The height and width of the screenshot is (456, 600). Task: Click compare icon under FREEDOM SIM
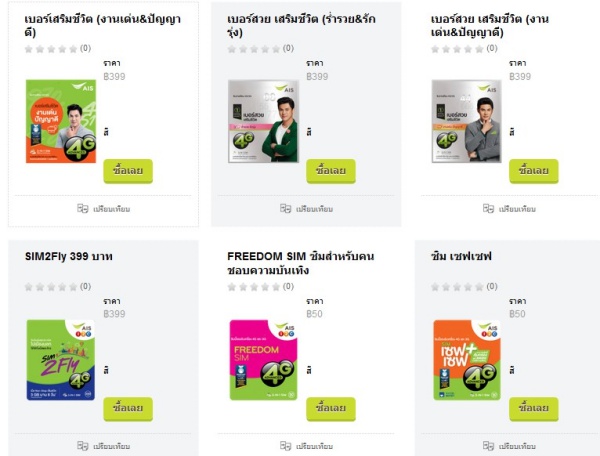point(285,446)
